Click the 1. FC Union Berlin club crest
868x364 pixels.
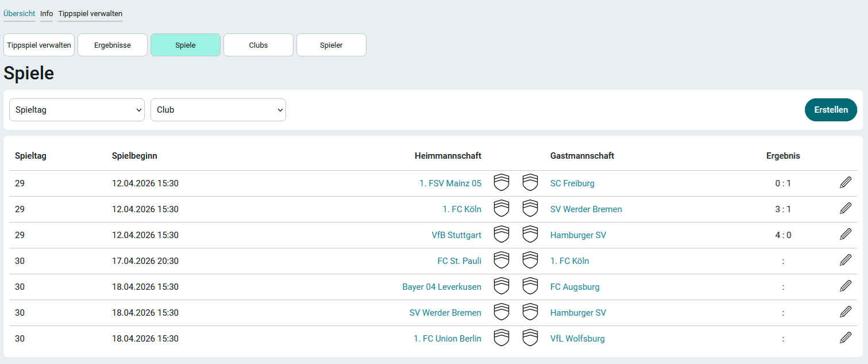tap(501, 338)
